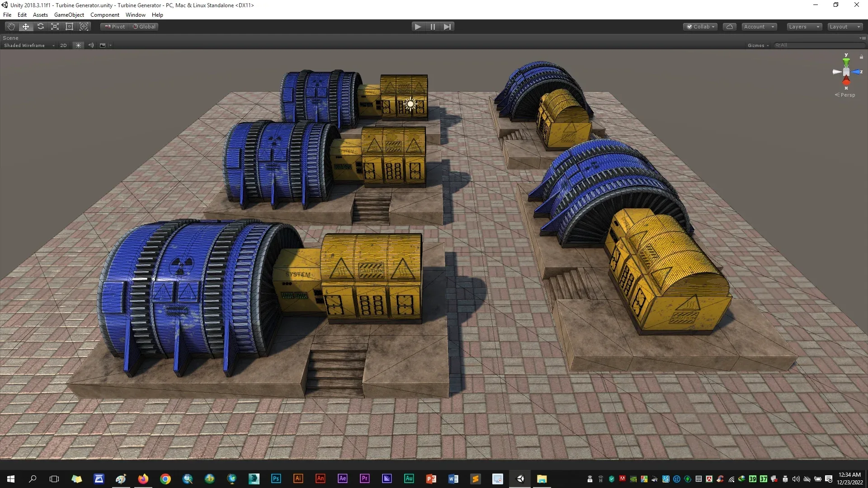Select the Scale tool
The width and height of the screenshot is (868, 488).
pyautogui.click(x=55, y=27)
